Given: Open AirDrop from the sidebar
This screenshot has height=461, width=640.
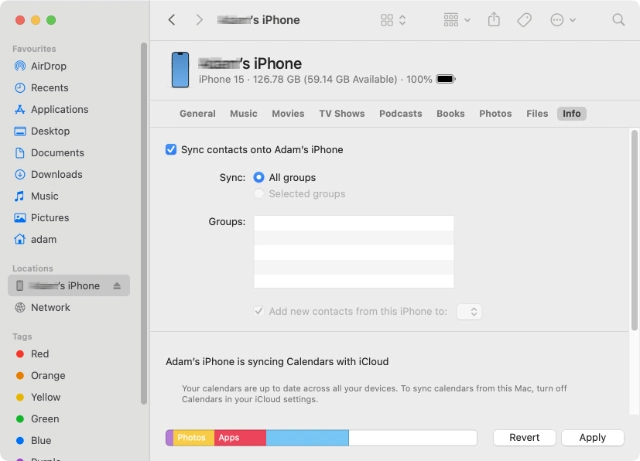Looking at the screenshot, I should [x=49, y=66].
